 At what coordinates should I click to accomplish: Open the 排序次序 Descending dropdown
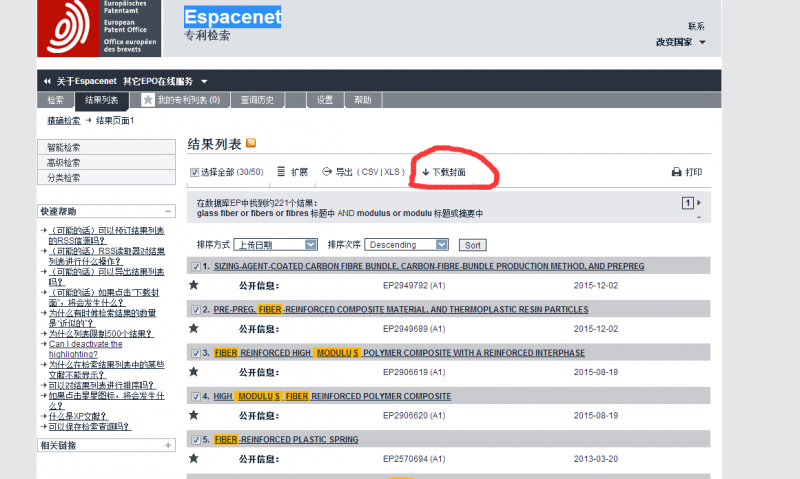click(x=406, y=245)
